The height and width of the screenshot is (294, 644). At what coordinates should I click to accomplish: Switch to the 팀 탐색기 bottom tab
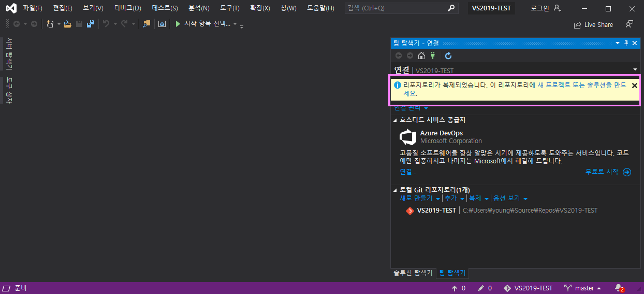pos(452,273)
